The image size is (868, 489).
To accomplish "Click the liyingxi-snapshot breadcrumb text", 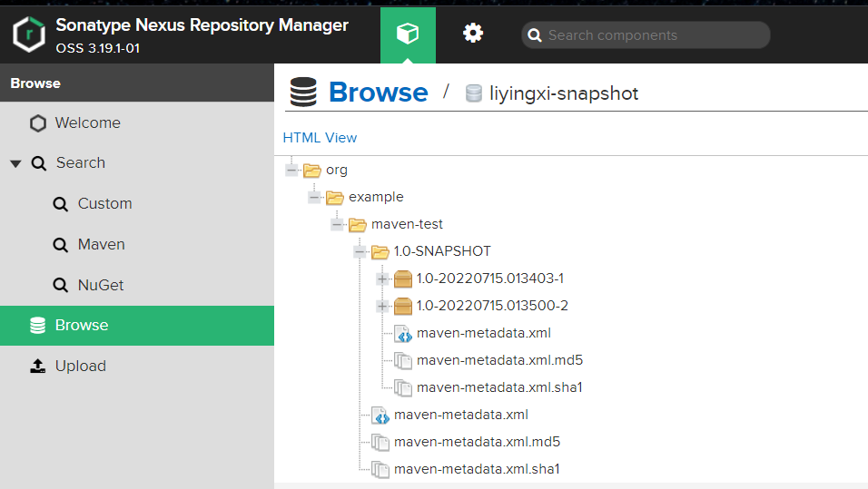I will tap(564, 93).
